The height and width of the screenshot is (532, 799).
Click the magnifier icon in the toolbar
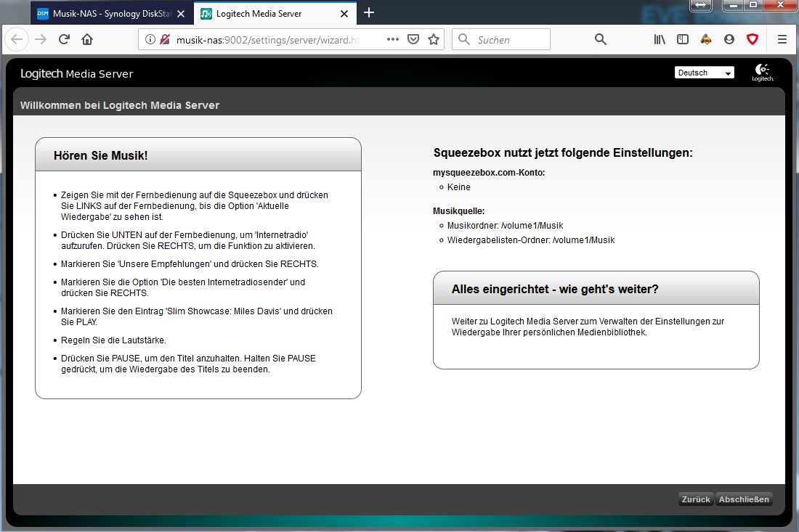click(601, 39)
